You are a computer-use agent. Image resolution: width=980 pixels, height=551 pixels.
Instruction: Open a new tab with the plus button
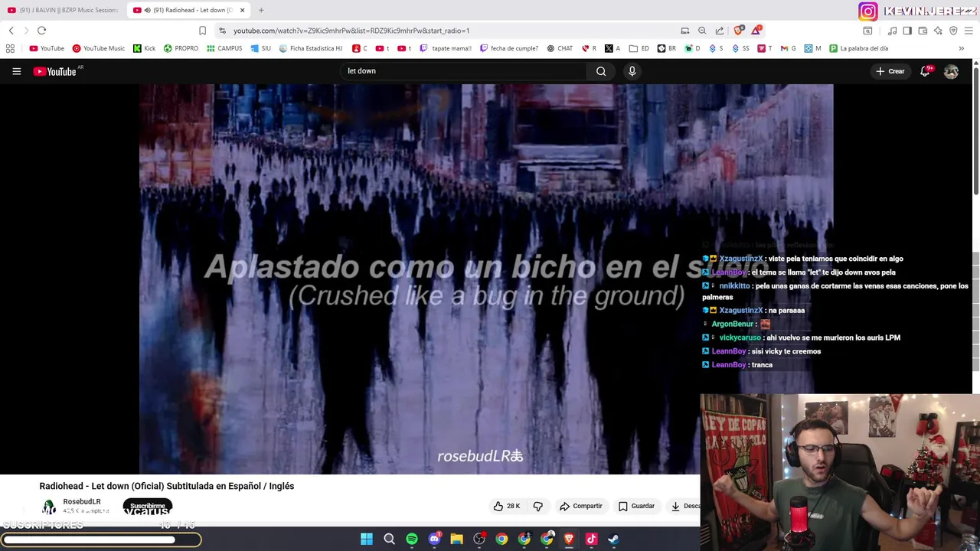click(x=261, y=10)
